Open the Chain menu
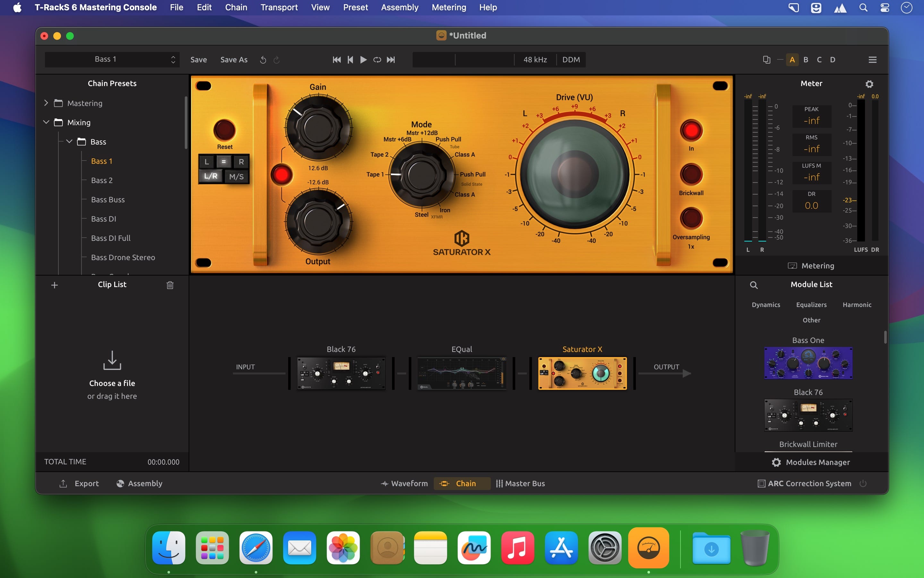The width and height of the screenshot is (924, 578). coord(236,7)
